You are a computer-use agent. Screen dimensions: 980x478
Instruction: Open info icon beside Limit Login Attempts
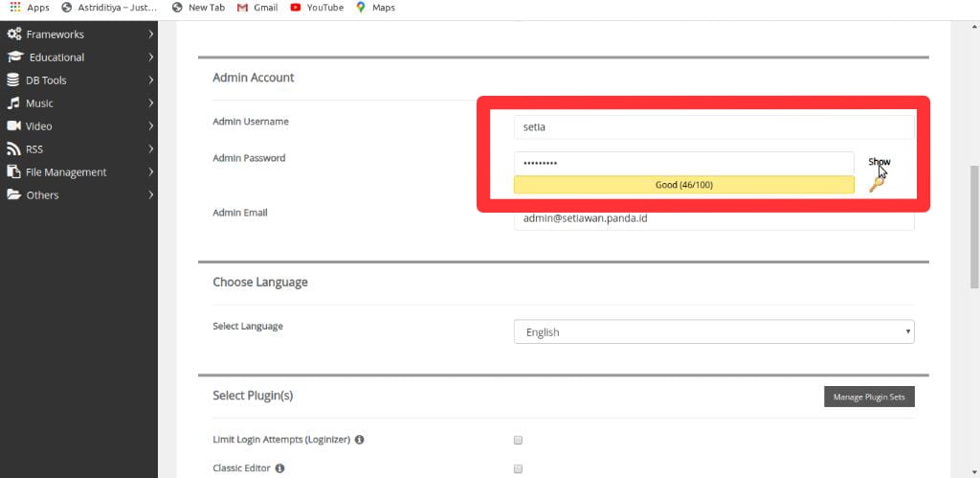coord(360,440)
